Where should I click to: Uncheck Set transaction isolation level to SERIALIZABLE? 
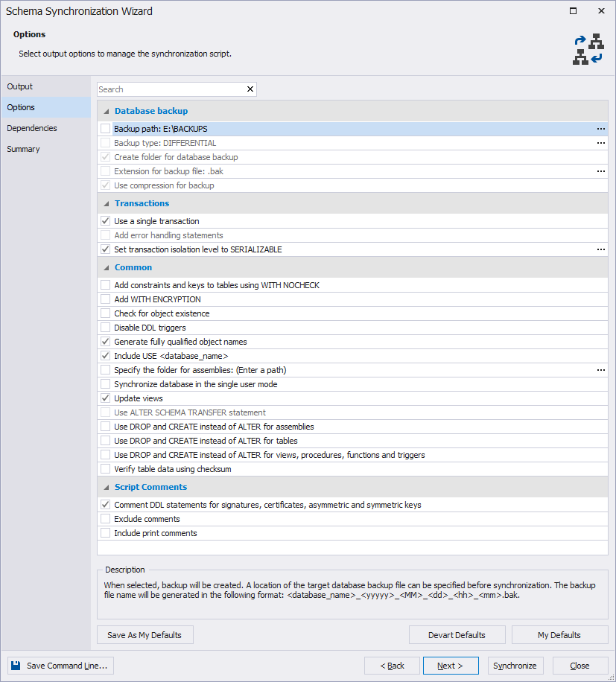tap(105, 249)
